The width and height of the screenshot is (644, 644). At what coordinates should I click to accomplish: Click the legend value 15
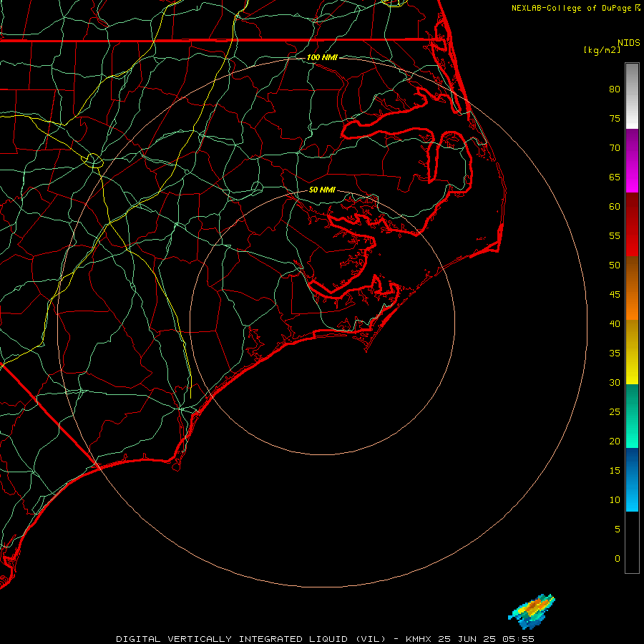(x=615, y=471)
